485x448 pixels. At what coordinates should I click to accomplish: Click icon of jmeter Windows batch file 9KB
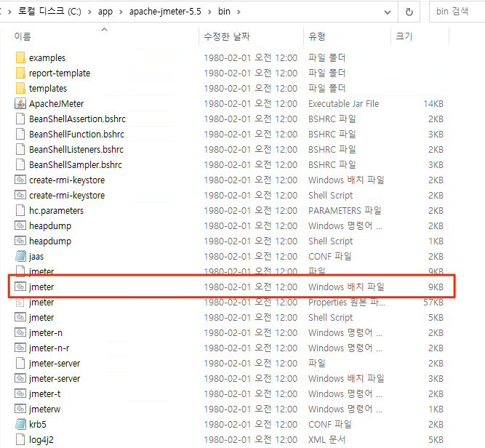click(x=20, y=287)
